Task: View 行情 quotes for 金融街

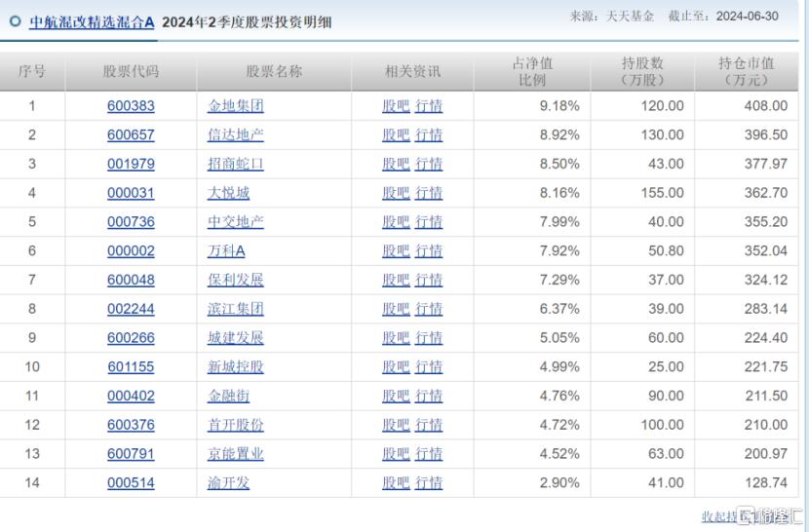Action: point(429,396)
